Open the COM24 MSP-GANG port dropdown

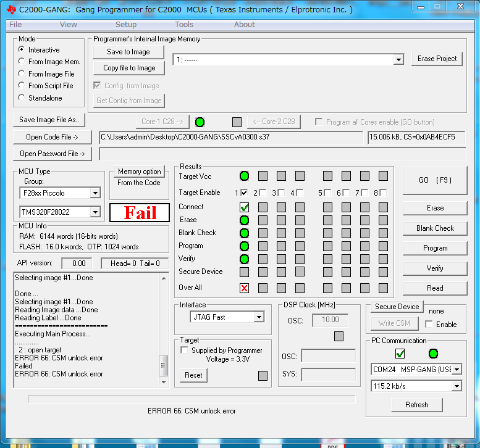pyautogui.click(x=457, y=370)
